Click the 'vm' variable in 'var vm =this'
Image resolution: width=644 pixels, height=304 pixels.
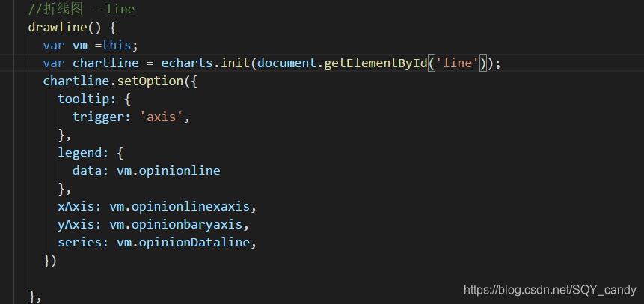coord(80,45)
